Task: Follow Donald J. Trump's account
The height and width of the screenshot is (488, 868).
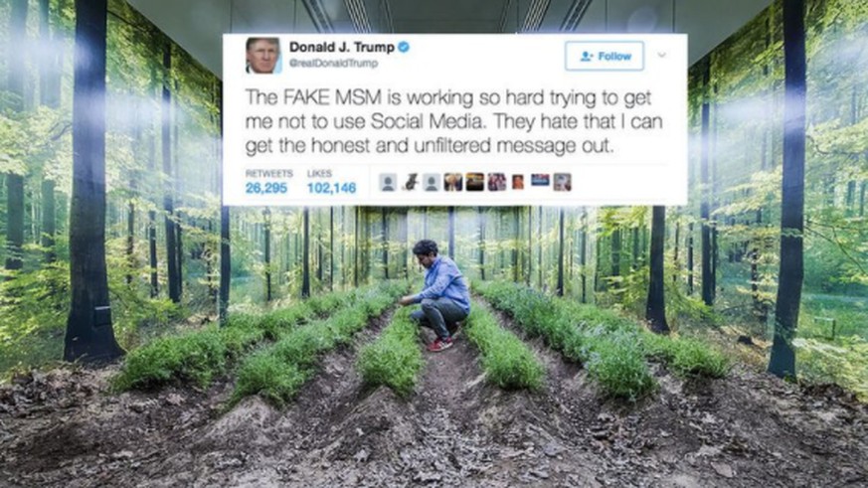Action: [605, 56]
